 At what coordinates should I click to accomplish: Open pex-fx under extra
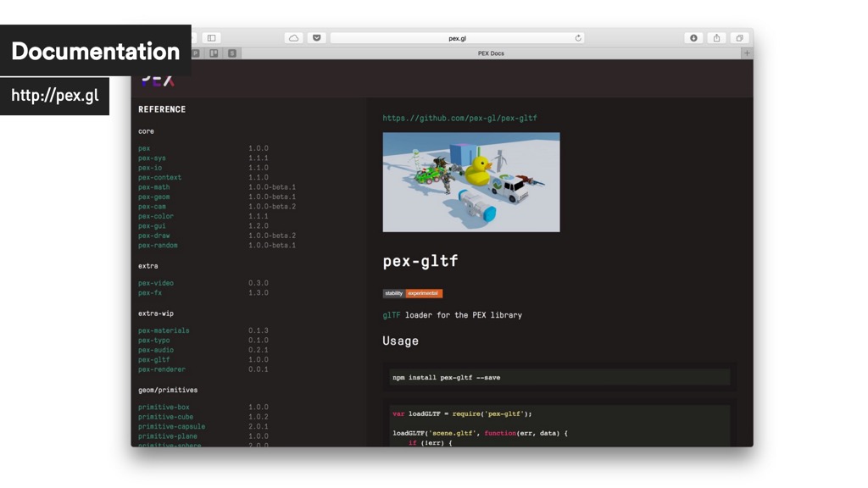coord(150,292)
